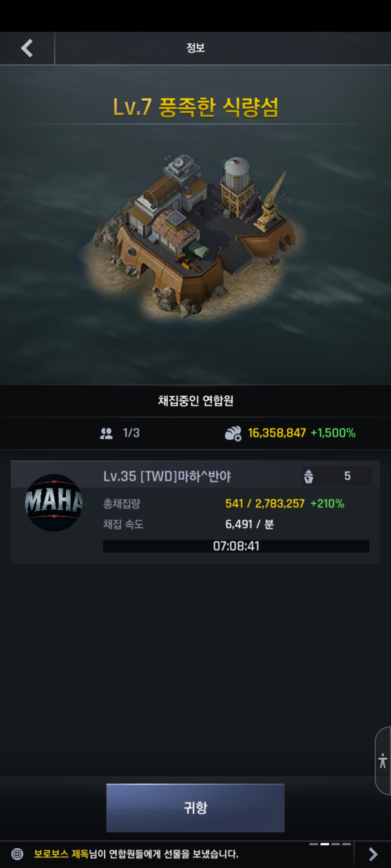Go back using the left arrow

point(27,48)
